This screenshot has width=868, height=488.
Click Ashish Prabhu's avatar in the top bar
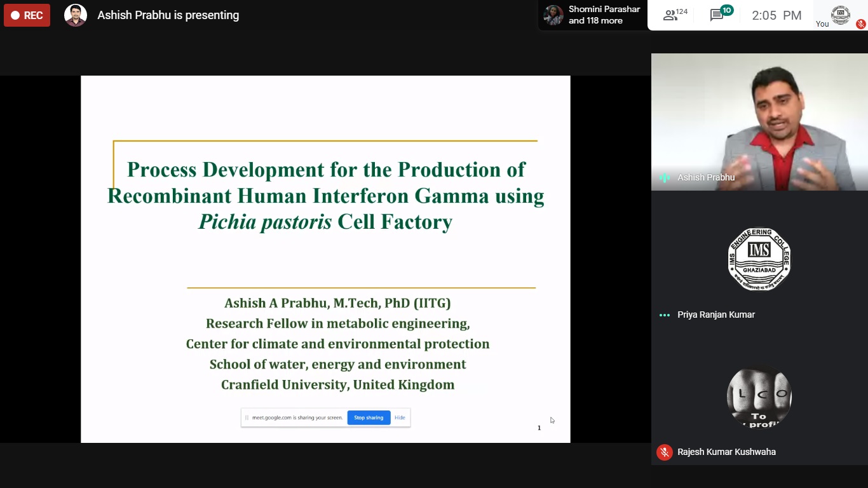pyautogui.click(x=76, y=15)
